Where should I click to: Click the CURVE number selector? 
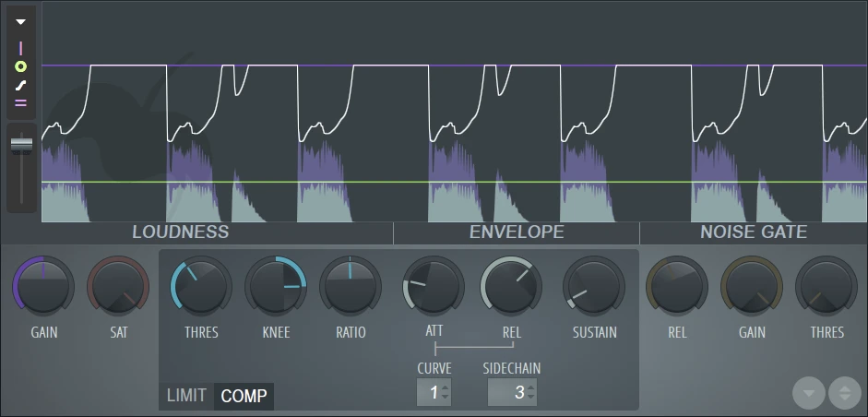coord(434,392)
